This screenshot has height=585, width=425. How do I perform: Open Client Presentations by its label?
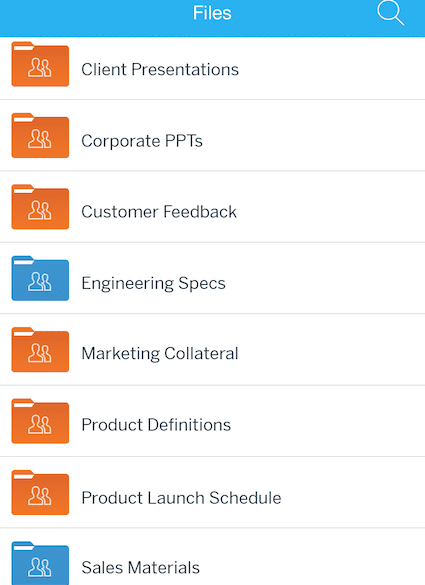[x=160, y=69]
